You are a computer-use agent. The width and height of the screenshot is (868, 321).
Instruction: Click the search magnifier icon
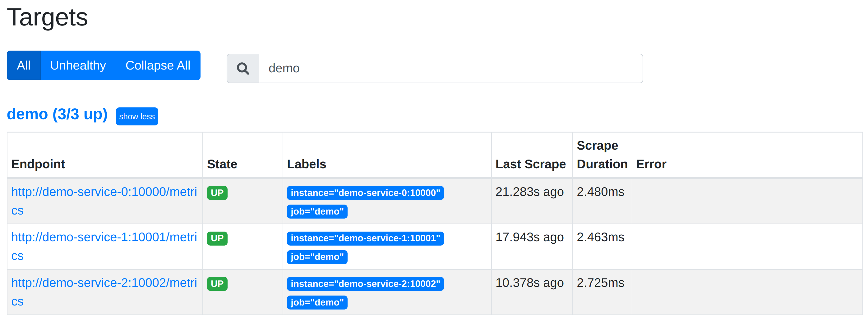[242, 69]
